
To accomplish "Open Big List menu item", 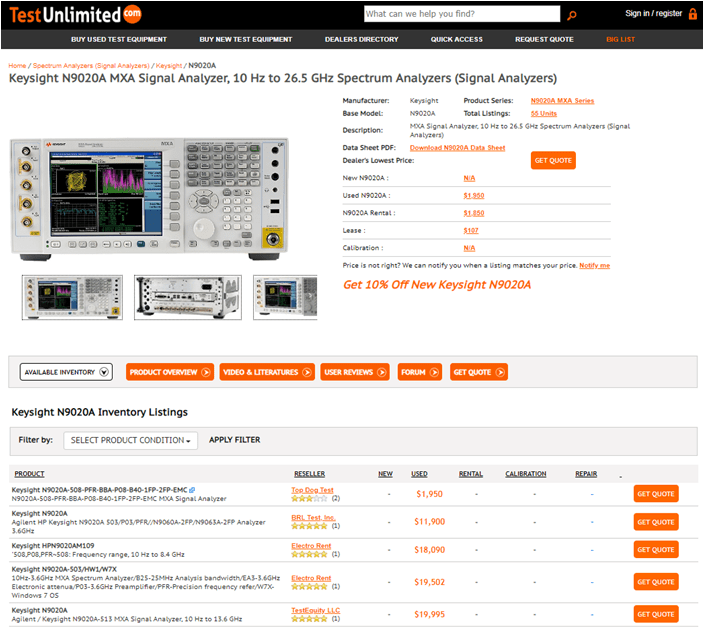I will click(620, 40).
